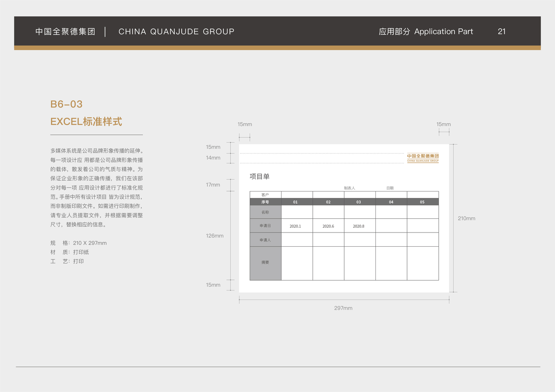The width and height of the screenshot is (555, 392).
Task: Click the 126mm dimension label
Action: tap(215, 236)
